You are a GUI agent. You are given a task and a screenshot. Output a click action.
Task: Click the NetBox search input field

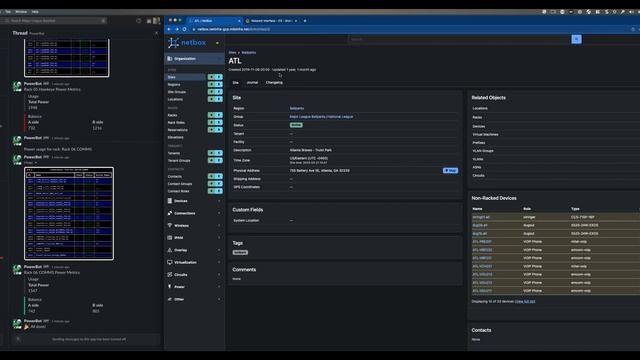(460, 39)
